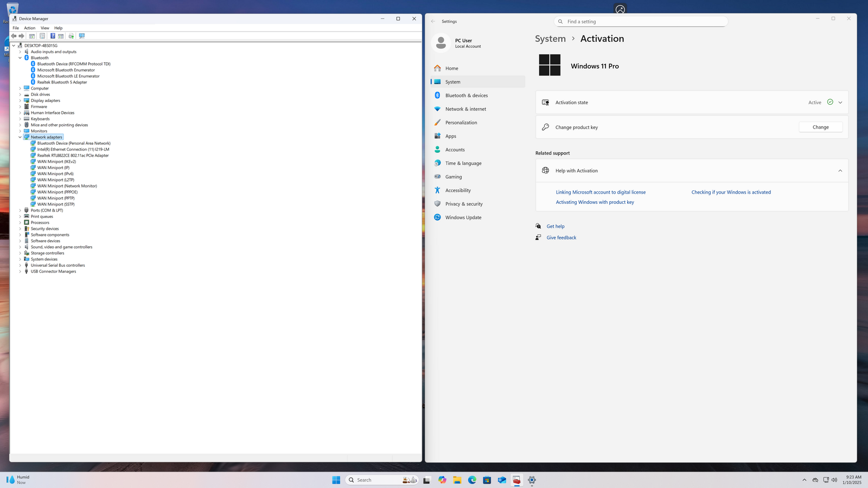Click the Change product key button
Image resolution: width=868 pixels, height=488 pixels.
coord(820,127)
